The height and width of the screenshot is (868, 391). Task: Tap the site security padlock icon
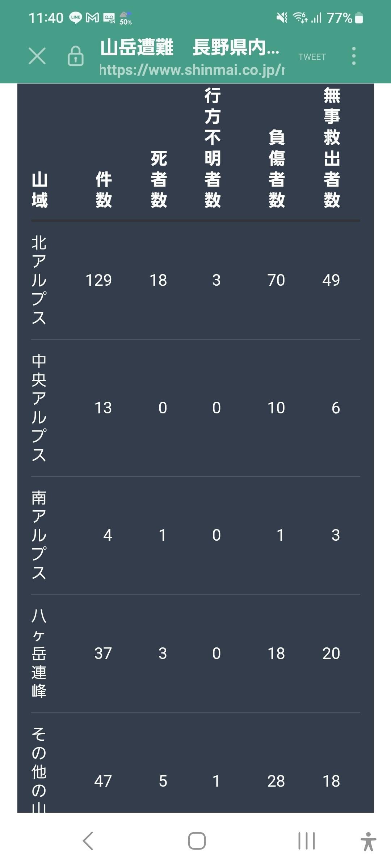point(76,56)
